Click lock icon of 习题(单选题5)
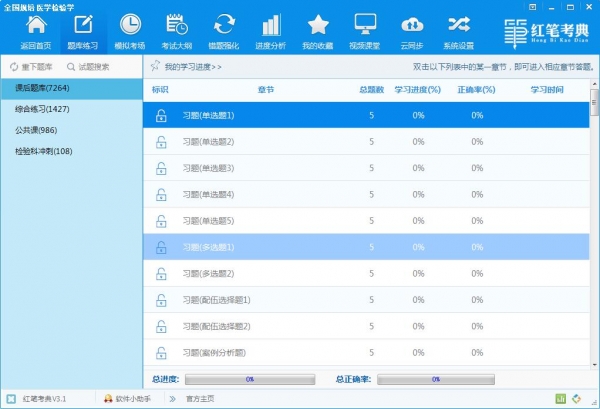Screen dimensions: 600x409 coord(161,221)
